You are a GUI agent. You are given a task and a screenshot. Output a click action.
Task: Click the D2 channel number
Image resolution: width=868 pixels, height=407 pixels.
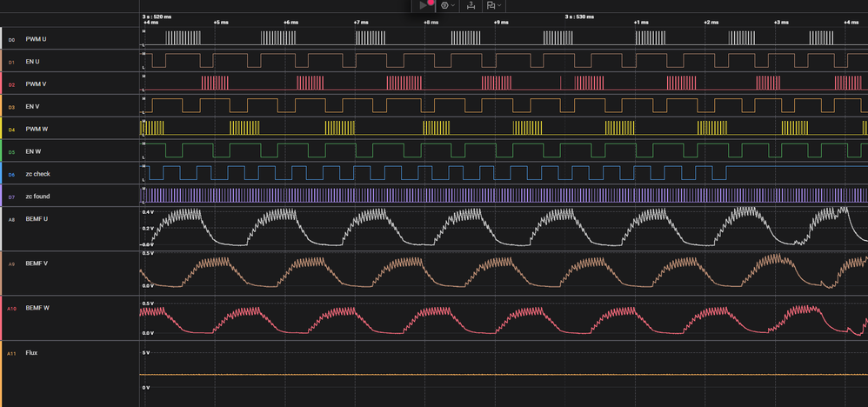[x=11, y=84]
